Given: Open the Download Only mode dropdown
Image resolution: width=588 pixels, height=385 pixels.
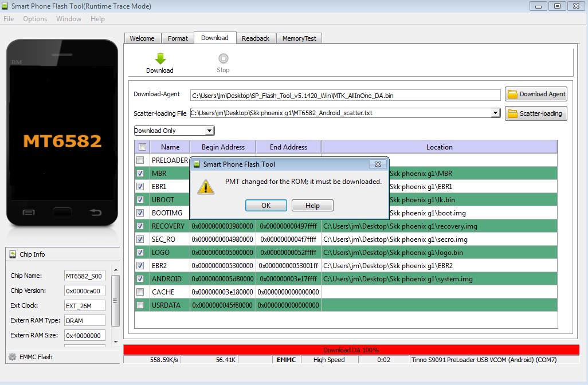Looking at the screenshot, I should point(174,131).
